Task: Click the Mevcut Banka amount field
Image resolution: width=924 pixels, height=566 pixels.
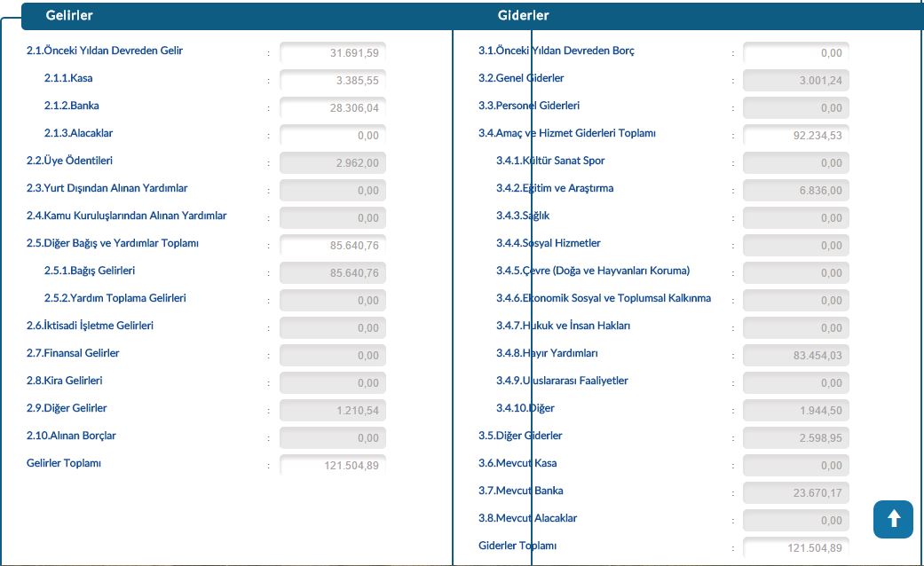Action: pos(795,492)
